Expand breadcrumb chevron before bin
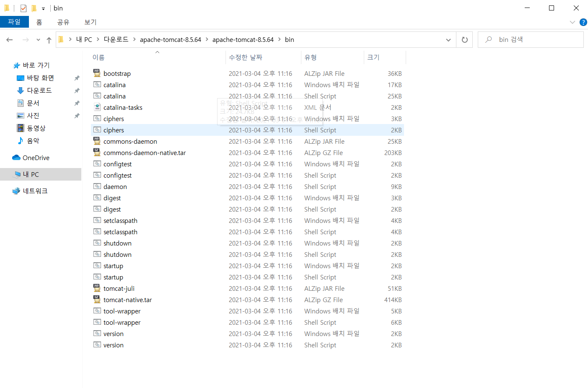 [x=279, y=39]
